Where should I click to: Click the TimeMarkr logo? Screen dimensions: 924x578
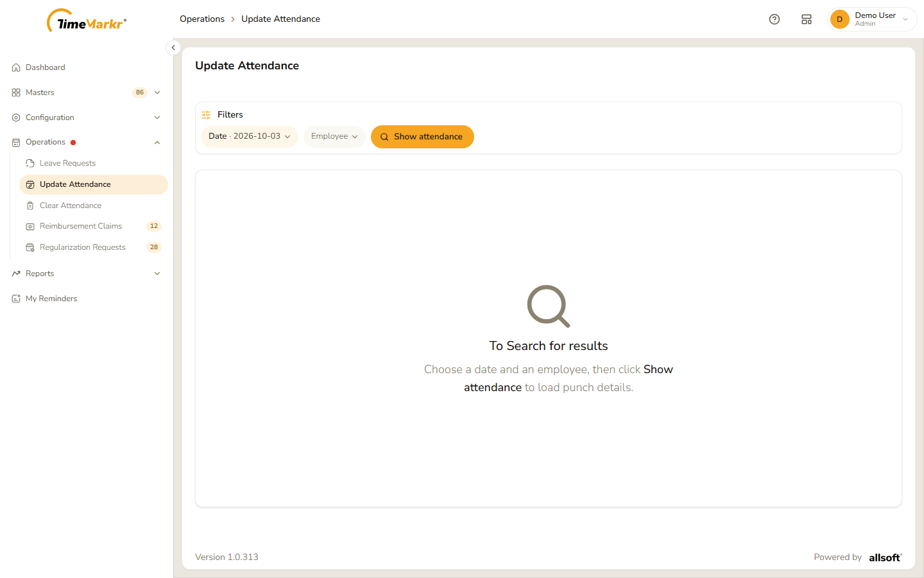click(x=87, y=21)
